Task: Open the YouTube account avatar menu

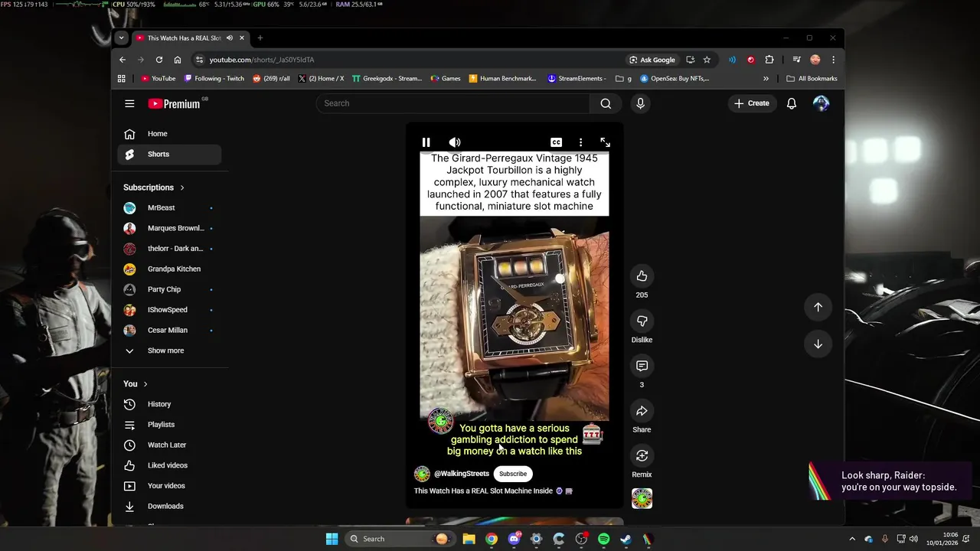Action: (x=821, y=103)
